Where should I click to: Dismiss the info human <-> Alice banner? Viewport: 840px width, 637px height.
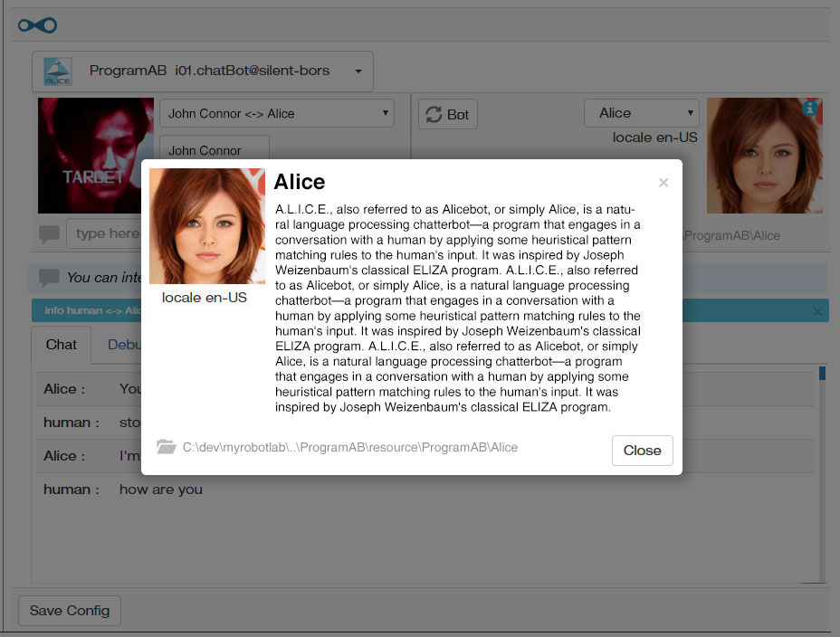pyautogui.click(x=817, y=311)
